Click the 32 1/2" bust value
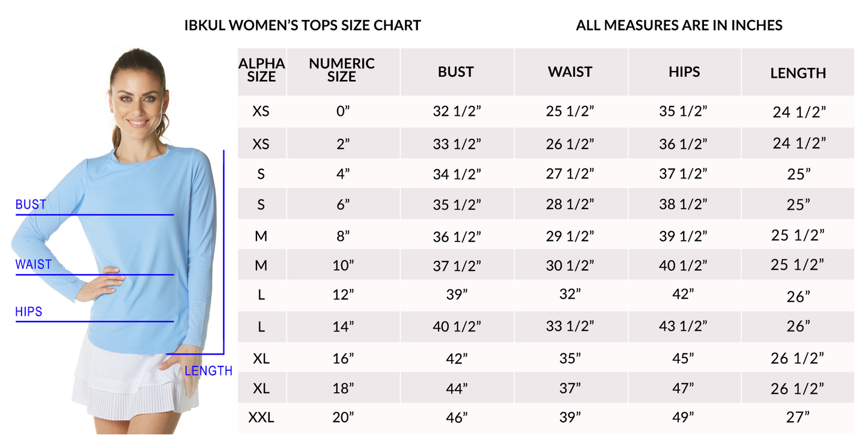The height and width of the screenshot is (447, 868). pos(457,111)
